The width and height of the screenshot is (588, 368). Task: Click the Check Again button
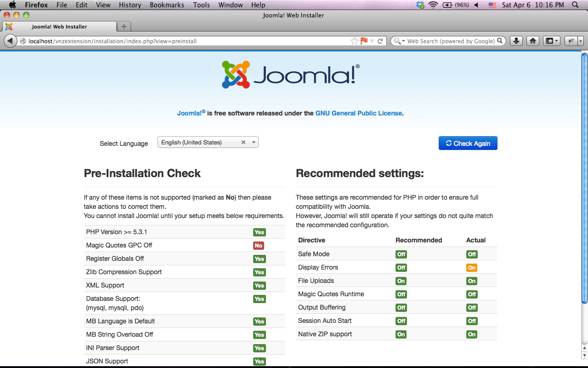coord(468,143)
